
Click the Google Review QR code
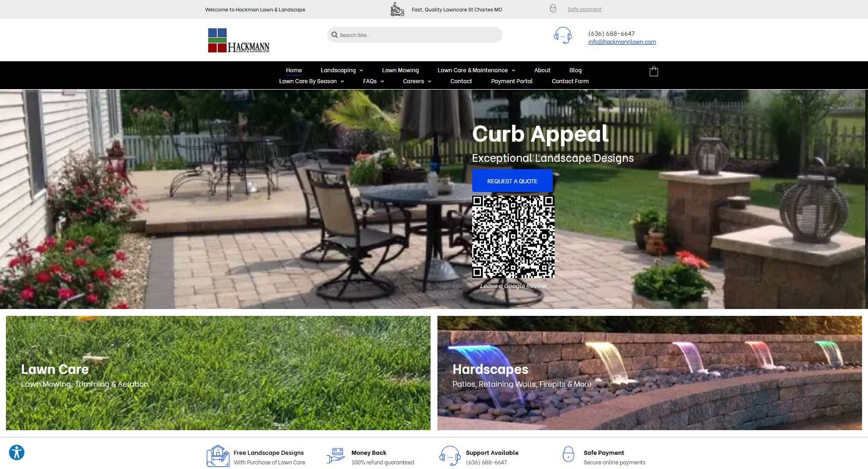click(x=513, y=237)
